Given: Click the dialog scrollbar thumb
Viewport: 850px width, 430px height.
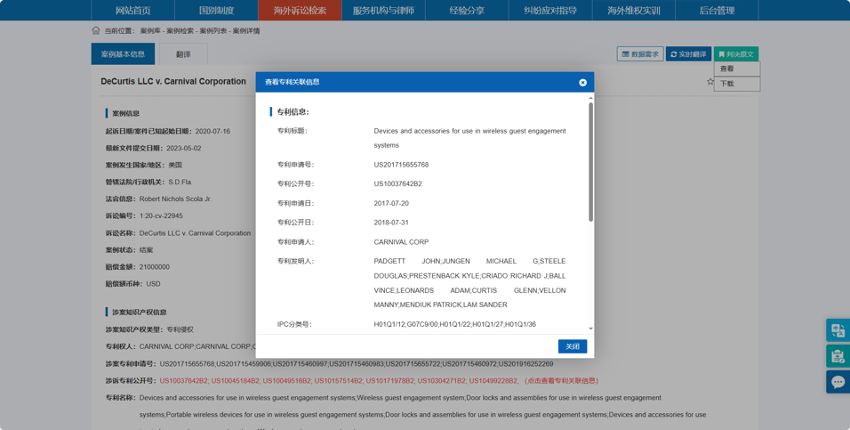Looking at the screenshot, I should (x=590, y=162).
